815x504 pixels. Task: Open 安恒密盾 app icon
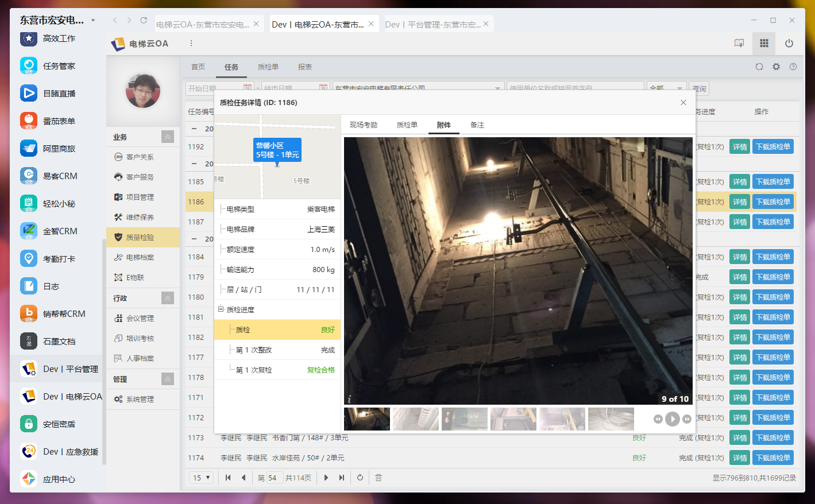(29, 424)
